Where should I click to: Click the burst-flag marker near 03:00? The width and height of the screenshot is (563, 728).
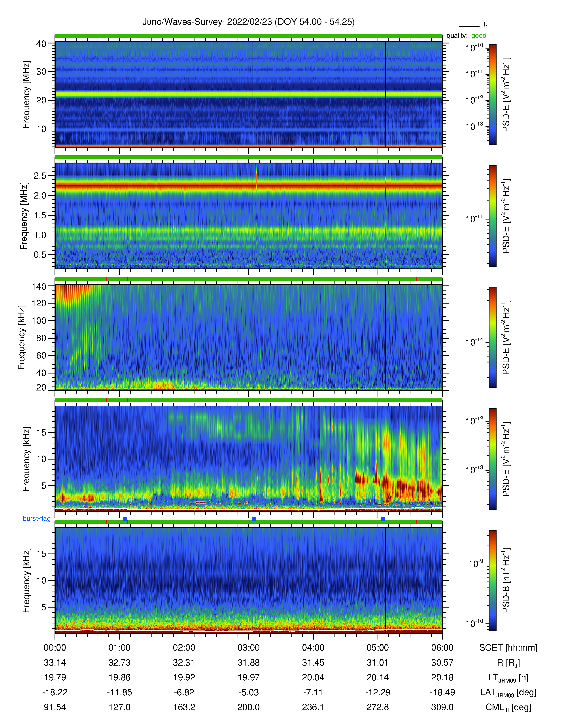254,518
